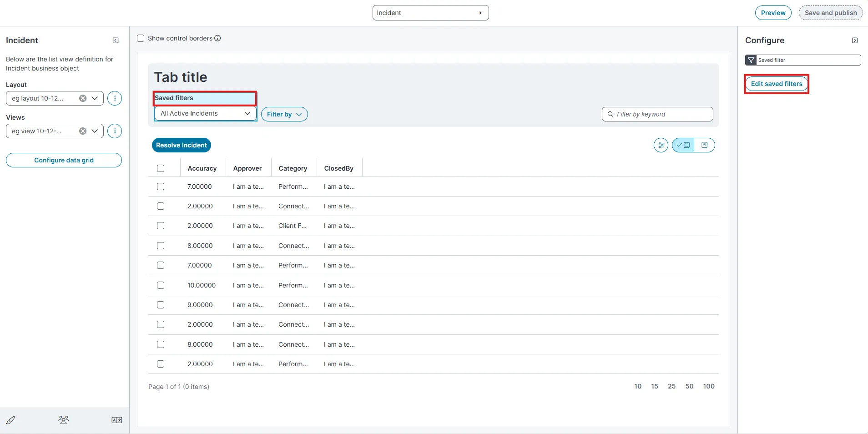Viewport: 868px width, 434px height.
Task: Open the design brush icon at bottom left
Action: (x=11, y=420)
